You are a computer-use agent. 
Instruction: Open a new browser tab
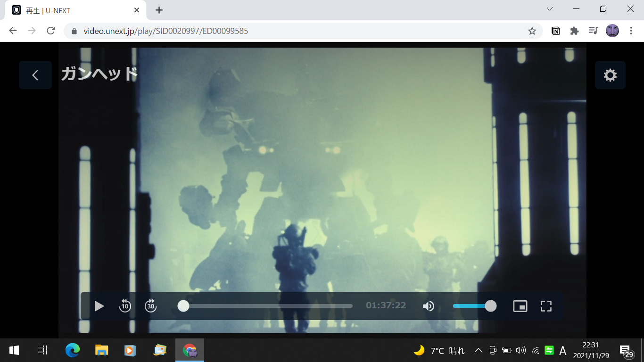pyautogui.click(x=159, y=10)
